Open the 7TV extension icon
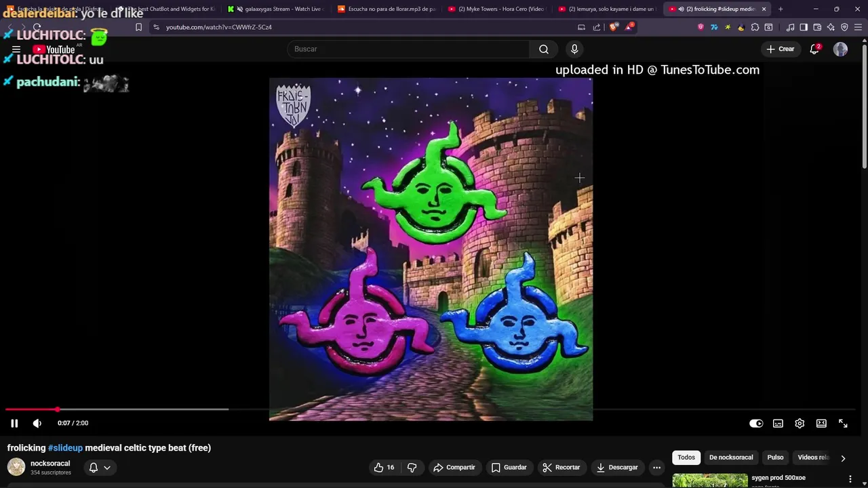This screenshot has height=488, width=868. 714,27
